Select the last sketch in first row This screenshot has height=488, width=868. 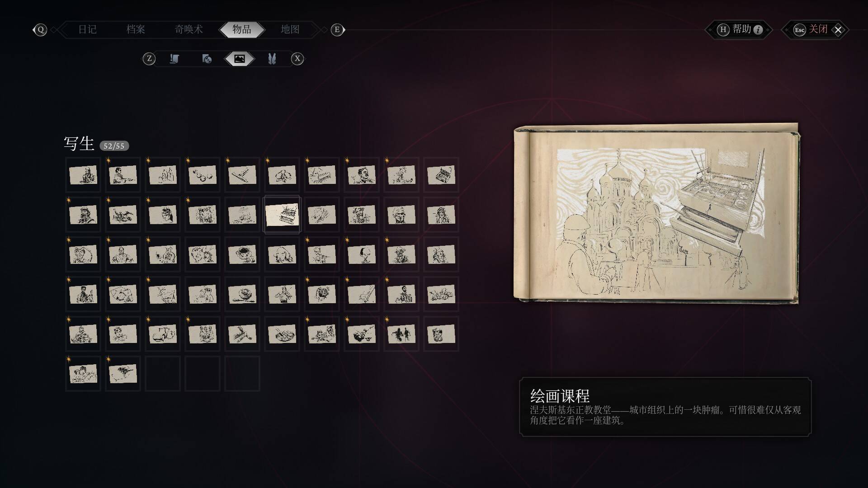click(441, 175)
